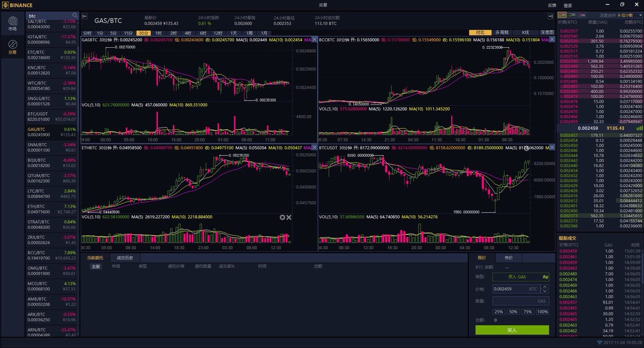Set amount to 50%
644x348 pixels.
[513, 312]
